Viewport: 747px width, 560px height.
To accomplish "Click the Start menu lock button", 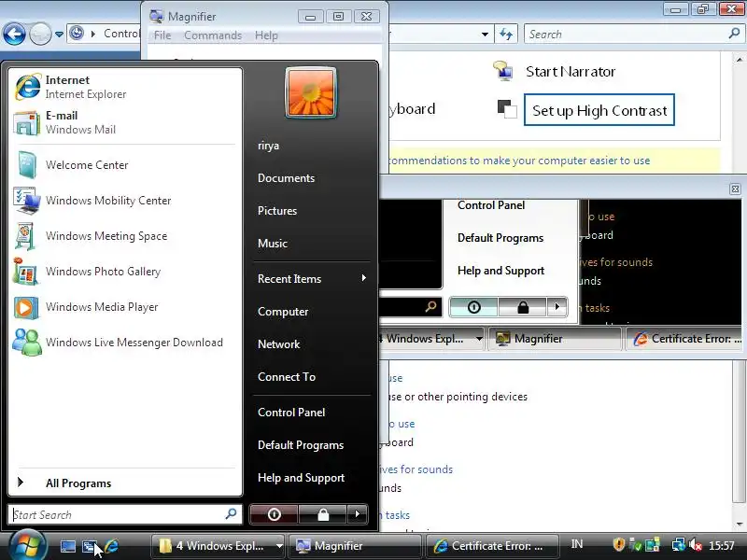I will [x=323, y=514].
